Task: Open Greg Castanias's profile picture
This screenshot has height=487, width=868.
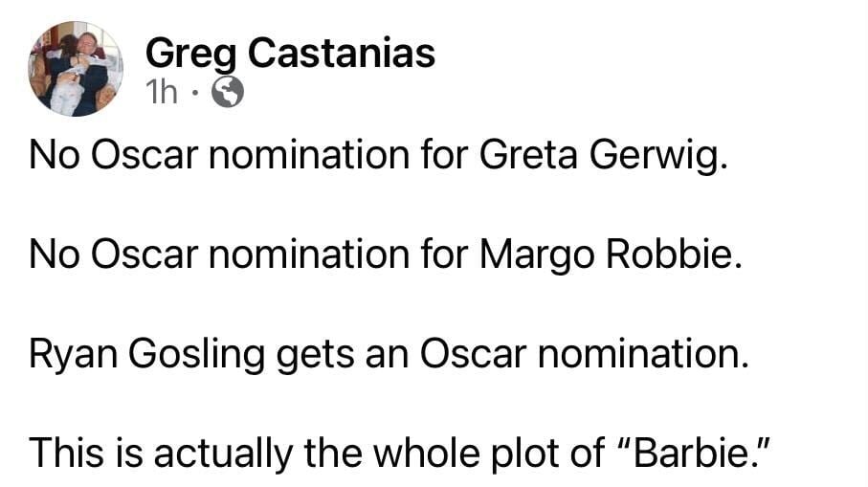Action: point(76,69)
